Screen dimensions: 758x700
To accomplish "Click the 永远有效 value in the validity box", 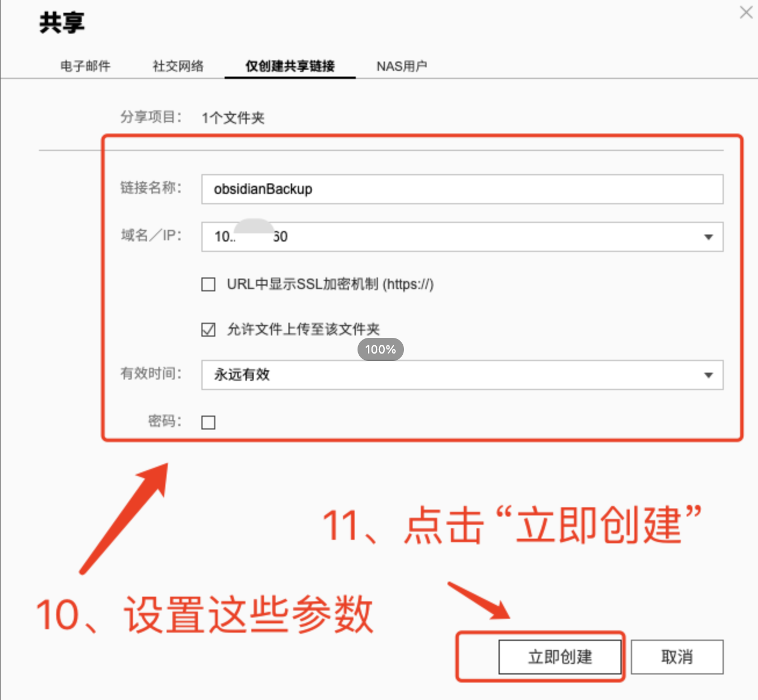I will pos(242,375).
